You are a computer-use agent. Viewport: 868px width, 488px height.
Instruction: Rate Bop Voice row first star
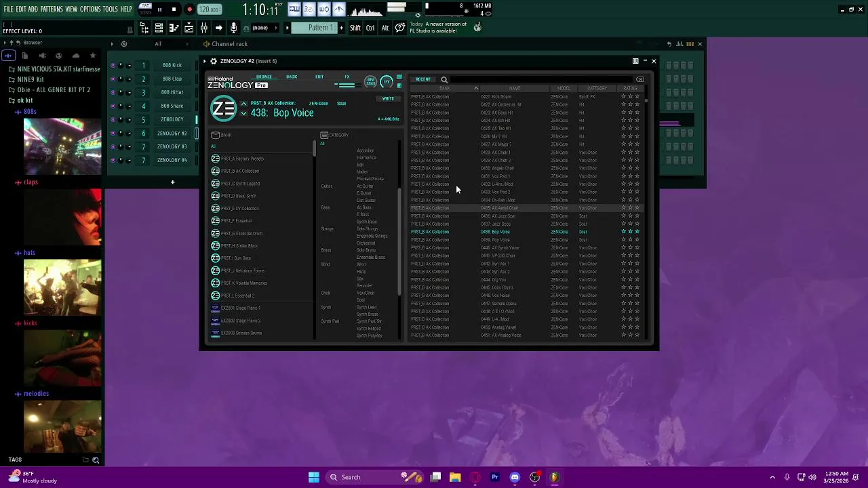pyautogui.click(x=623, y=232)
